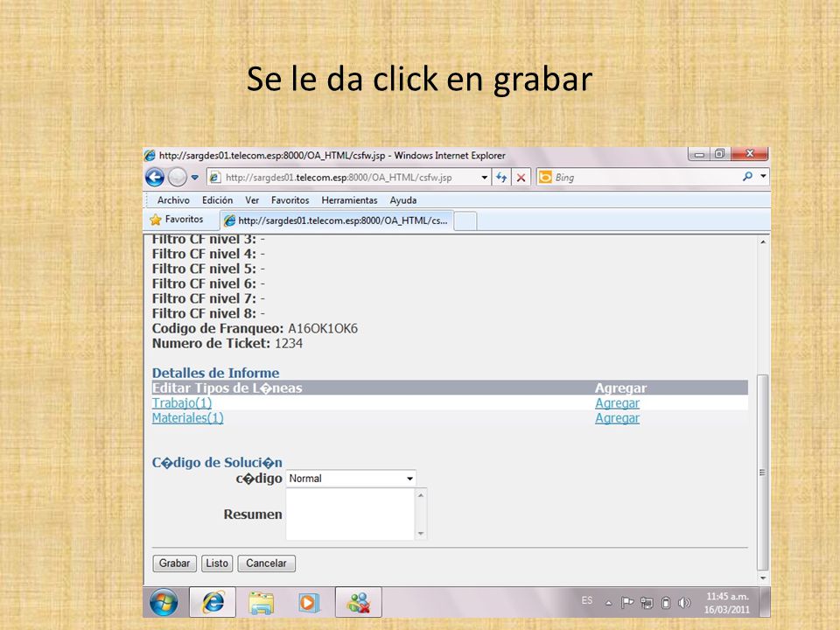The image size is (840, 630).
Task: Click the Grabar button
Action: pos(174,563)
